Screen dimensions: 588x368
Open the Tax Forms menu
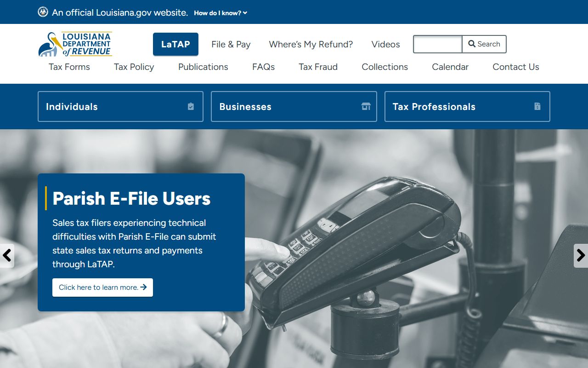[x=69, y=67]
